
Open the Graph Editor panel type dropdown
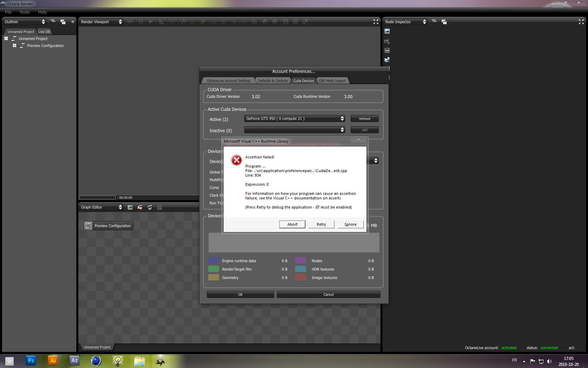[x=101, y=207]
